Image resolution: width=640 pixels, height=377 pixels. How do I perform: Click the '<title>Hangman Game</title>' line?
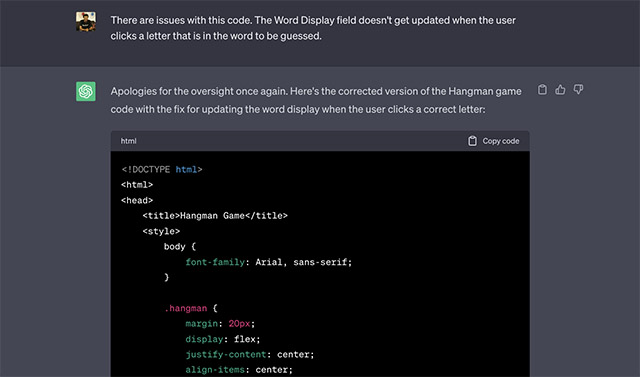[215, 215]
